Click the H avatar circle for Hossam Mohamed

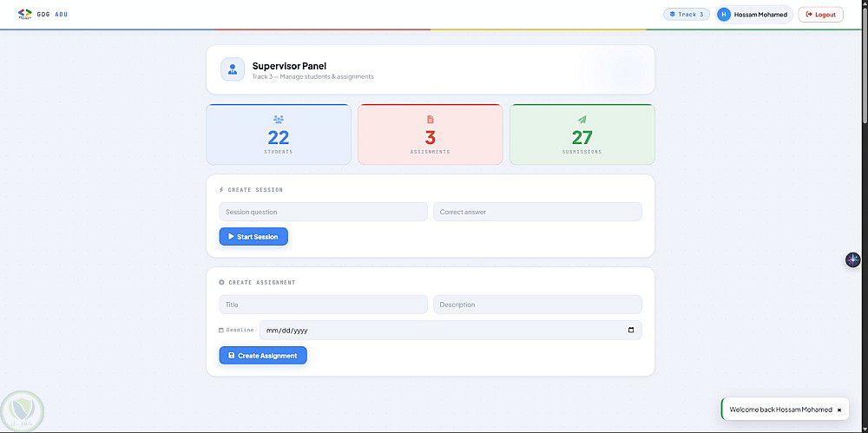click(724, 15)
